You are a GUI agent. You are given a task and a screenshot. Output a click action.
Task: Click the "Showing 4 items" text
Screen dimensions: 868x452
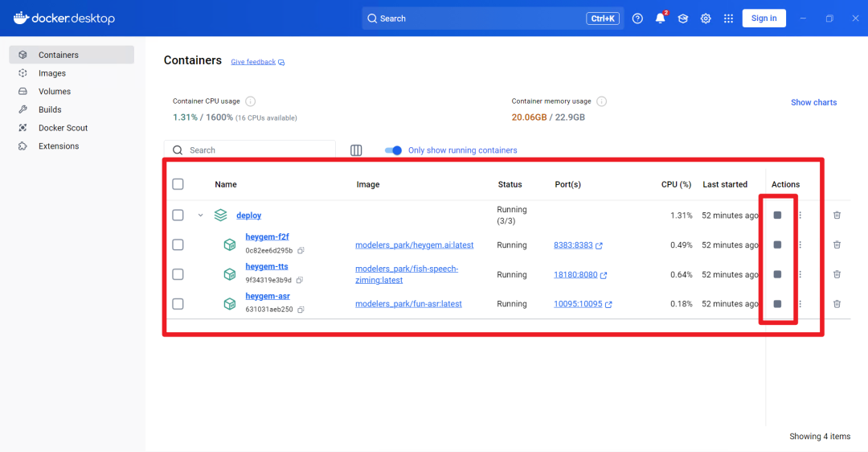coord(820,437)
